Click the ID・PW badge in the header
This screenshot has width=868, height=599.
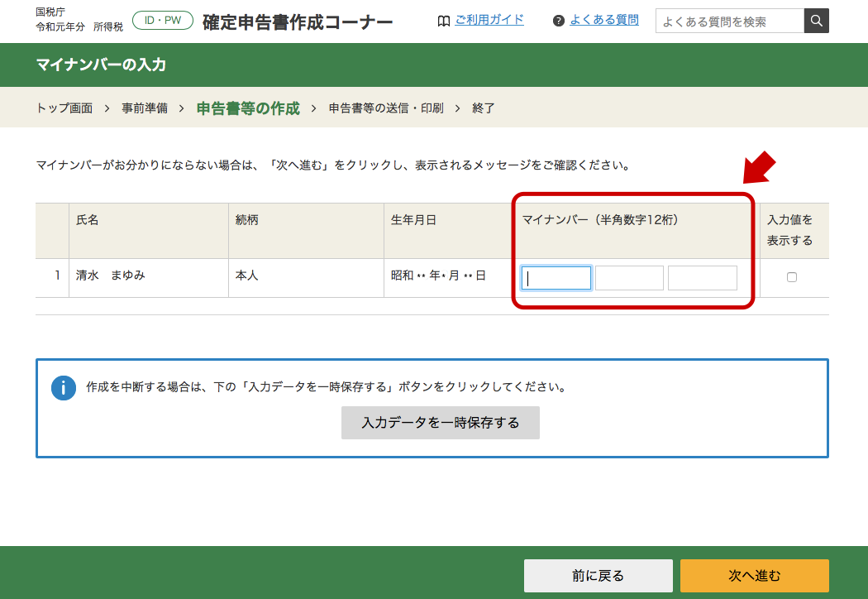tap(162, 20)
